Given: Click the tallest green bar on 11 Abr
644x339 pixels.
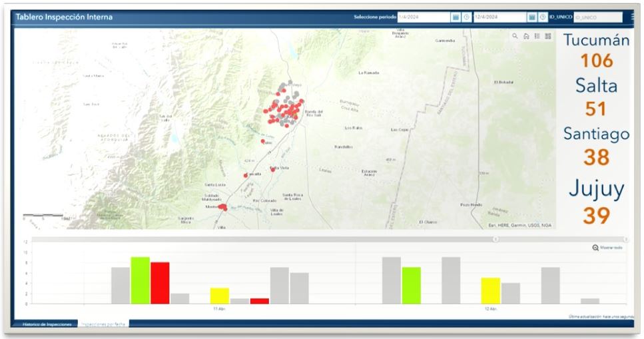Looking at the screenshot, I should (140, 280).
